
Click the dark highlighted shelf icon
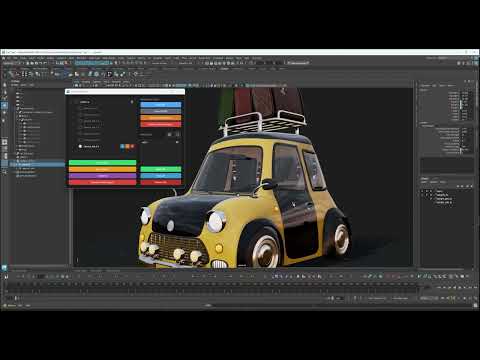(109, 74)
